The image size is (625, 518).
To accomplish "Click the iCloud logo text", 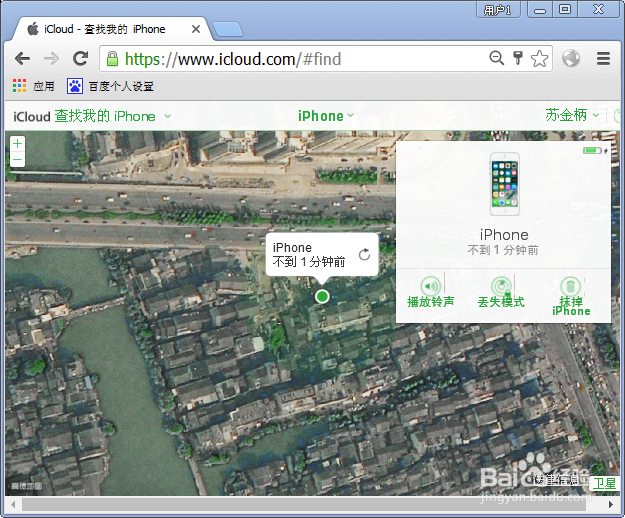I will pos(31,117).
